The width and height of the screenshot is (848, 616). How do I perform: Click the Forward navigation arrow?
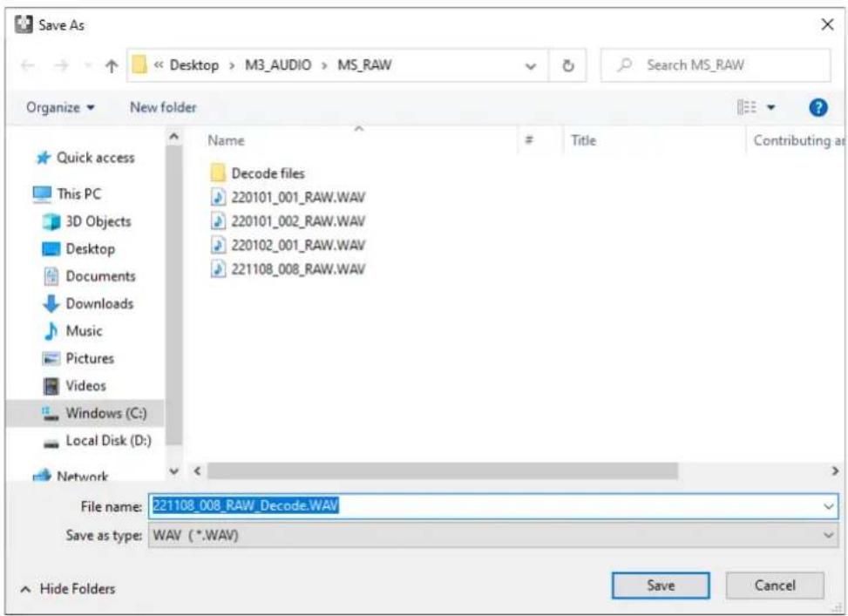click(x=61, y=65)
